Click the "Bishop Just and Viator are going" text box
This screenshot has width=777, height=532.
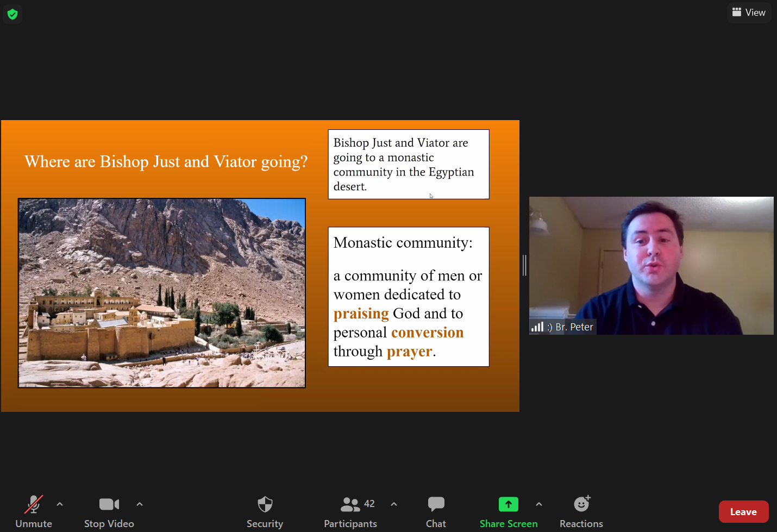click(x=409, y=164)
